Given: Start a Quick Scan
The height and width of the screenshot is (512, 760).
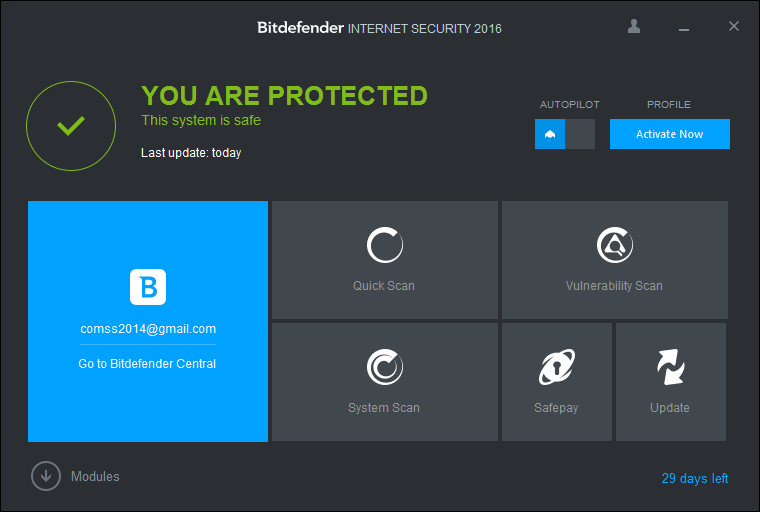Looking at the screenshot, I should coord(384,260).
